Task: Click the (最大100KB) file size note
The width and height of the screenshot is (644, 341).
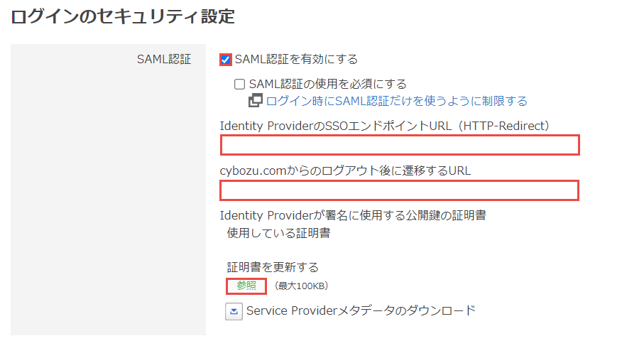Action: point(301,286)
